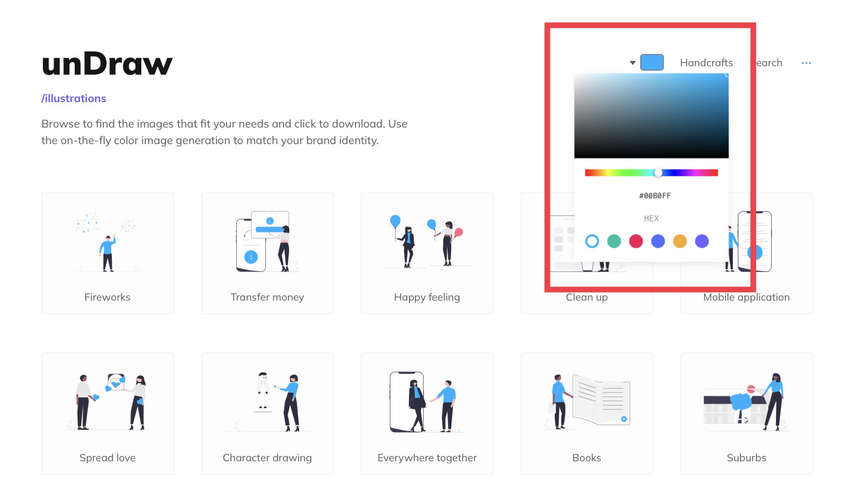The height and width of the screenshot is (500, 868).
Task: Open the Happy feeling illustration
Action: (427, 253)
